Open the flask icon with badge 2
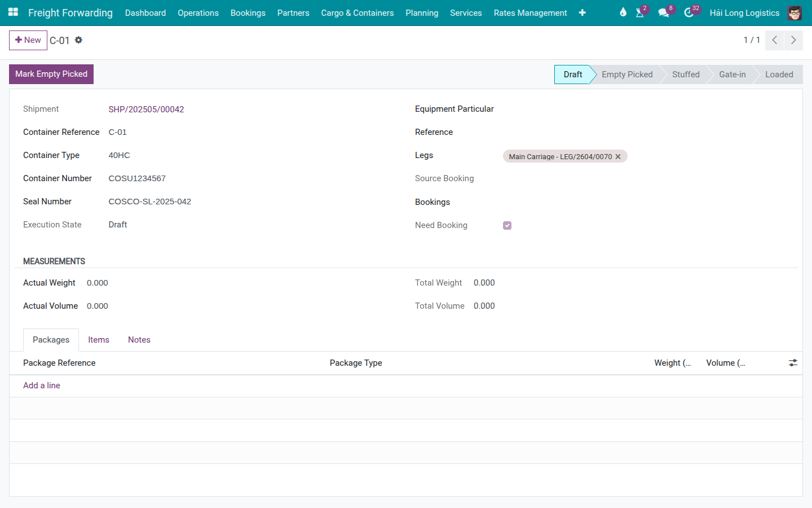The height and width of the screenshot is (508, 812). click(641, 12)
